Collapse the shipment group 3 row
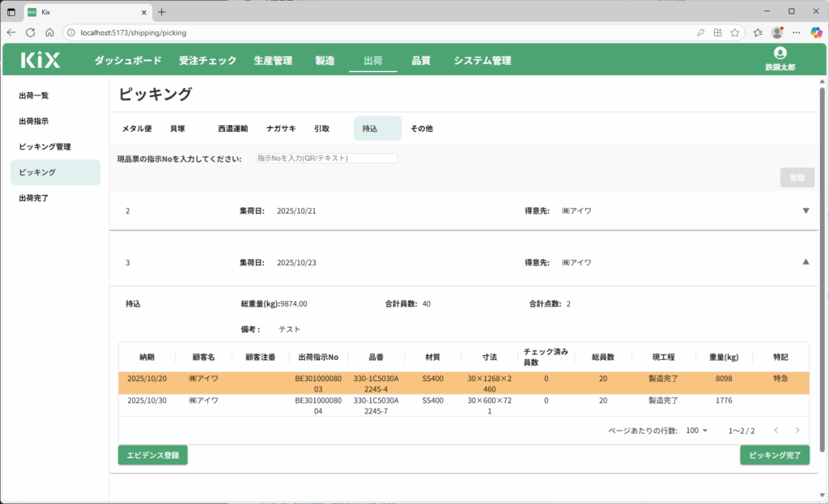 [x=805, y=262]
